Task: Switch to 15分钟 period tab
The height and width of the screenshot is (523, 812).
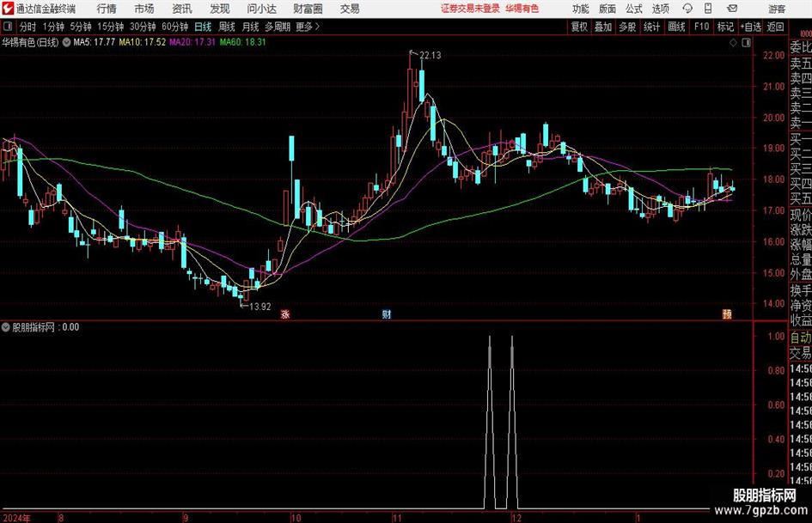Action: coord(110,27)
